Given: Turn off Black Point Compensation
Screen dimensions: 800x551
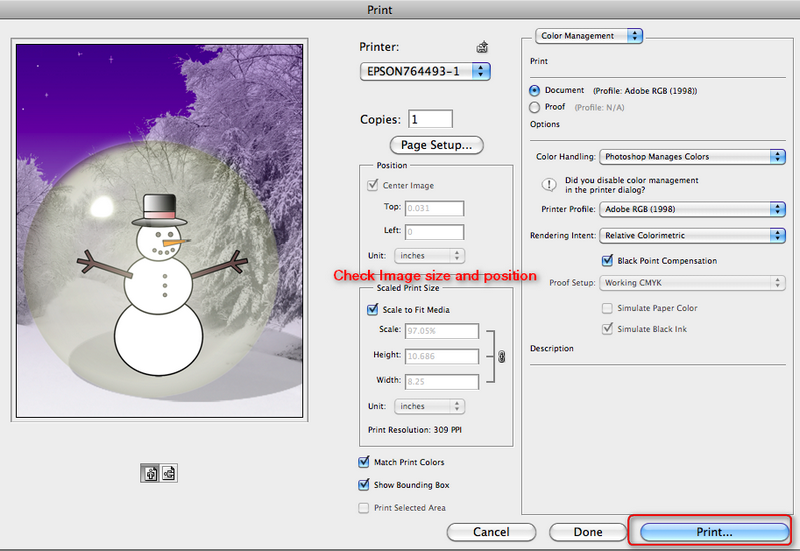Looking at the screenshot, I should tap(607, 260).
